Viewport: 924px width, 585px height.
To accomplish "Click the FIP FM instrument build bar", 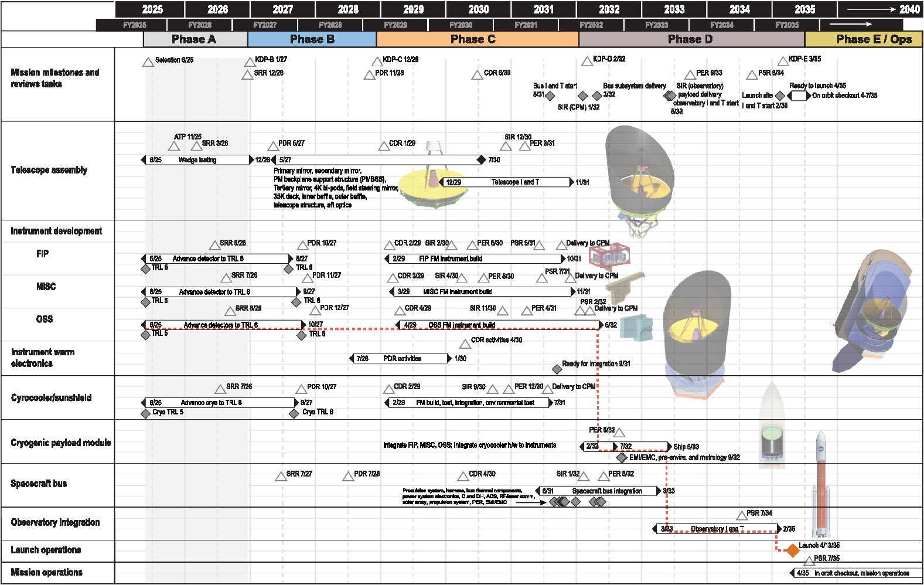I will pyautogui.click(x=475, y=259).
